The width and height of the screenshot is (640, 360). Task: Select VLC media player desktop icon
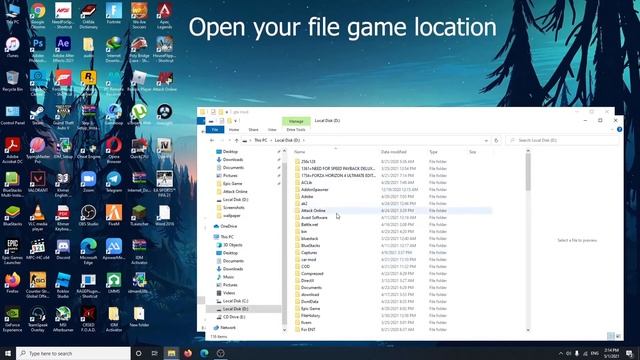pos(38,218)
